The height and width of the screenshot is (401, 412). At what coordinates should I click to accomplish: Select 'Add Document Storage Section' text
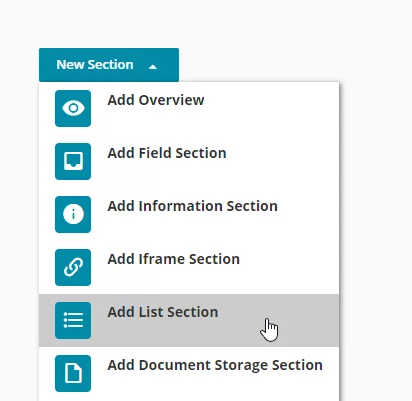pos(215,365)
